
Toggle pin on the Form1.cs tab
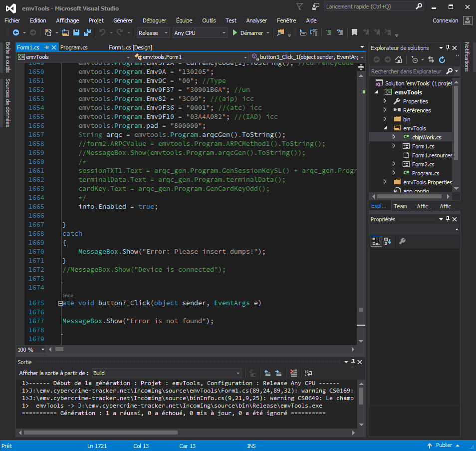point(46,47)
